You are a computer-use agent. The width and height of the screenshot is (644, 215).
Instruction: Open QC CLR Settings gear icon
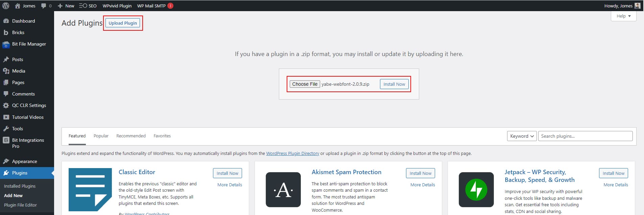point(6,105)
